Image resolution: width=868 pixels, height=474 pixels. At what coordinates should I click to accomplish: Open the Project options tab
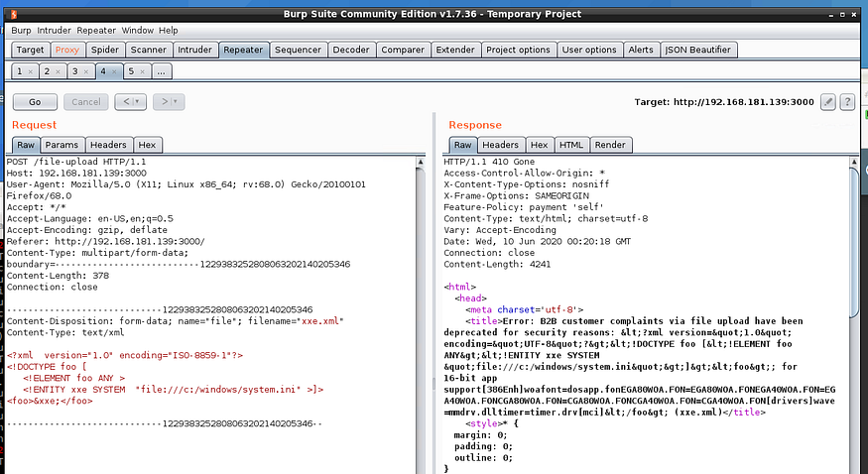[518, 50]
